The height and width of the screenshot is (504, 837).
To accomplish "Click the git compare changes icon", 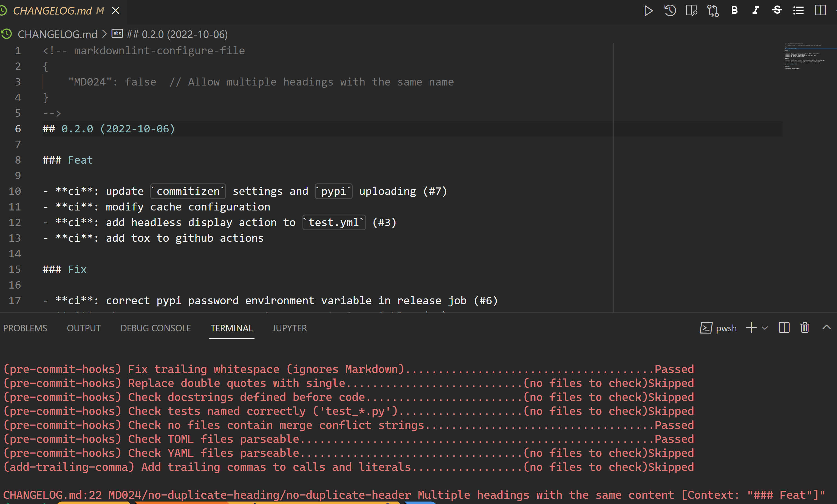I will click(713, 11).
